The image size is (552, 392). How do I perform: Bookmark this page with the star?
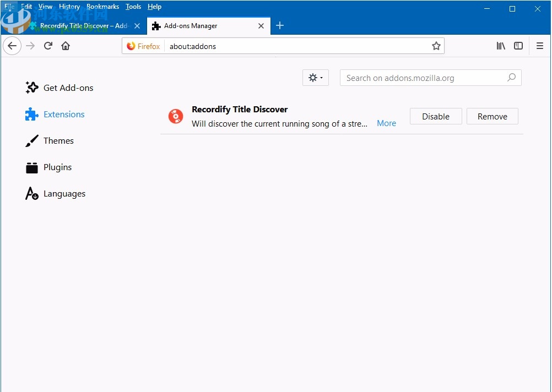436,46
